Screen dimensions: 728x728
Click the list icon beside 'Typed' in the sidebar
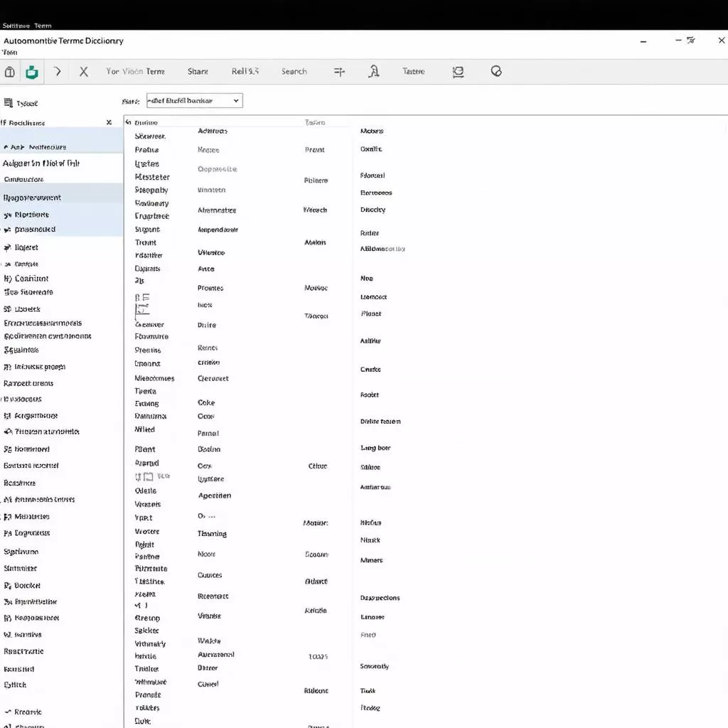click(x=9, y=103)
